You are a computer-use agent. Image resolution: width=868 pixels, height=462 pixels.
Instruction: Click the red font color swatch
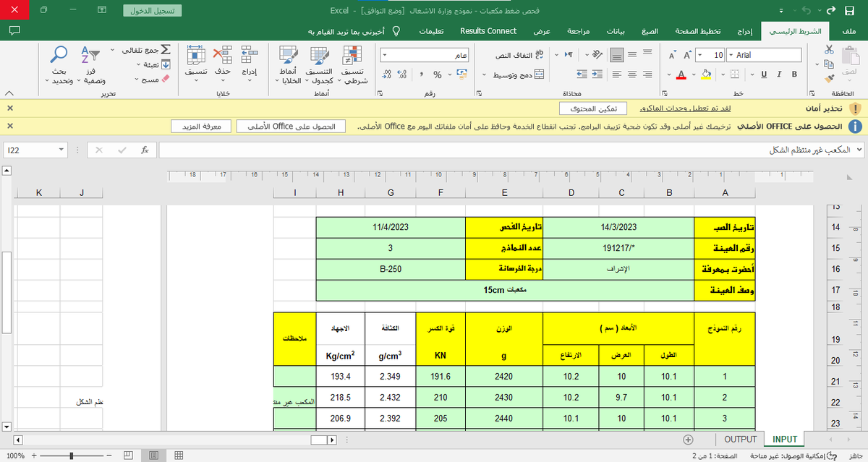click(x=681, y=74)
